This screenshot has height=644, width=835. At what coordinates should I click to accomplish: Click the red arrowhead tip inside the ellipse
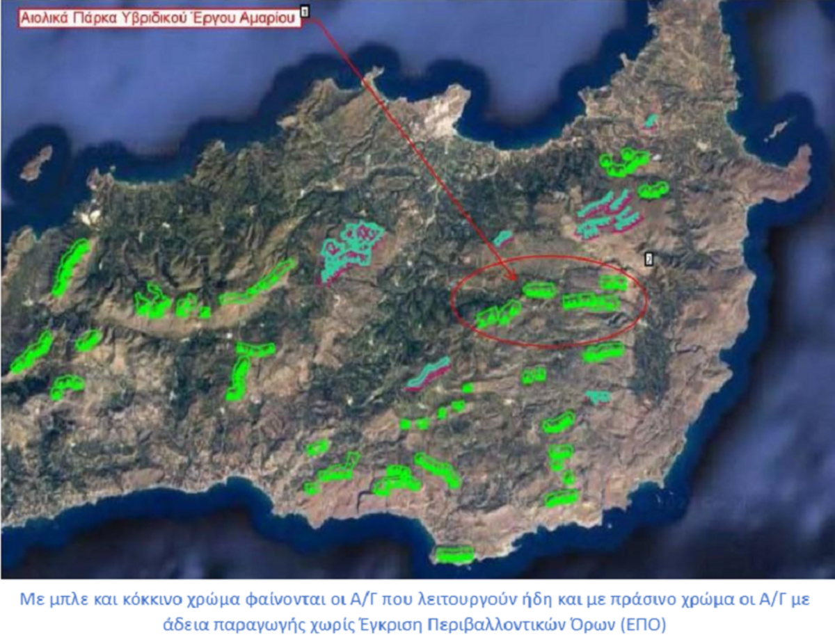click(516, 278)
